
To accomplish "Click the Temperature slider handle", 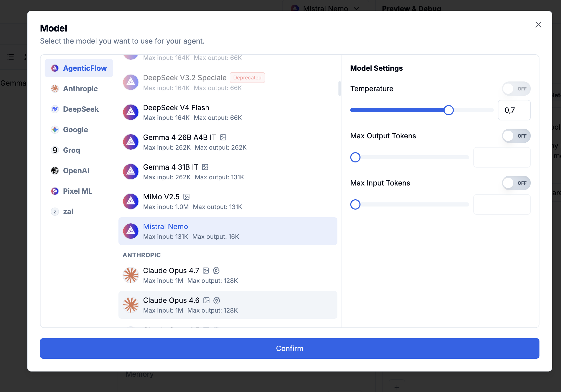I will [449, 110].
